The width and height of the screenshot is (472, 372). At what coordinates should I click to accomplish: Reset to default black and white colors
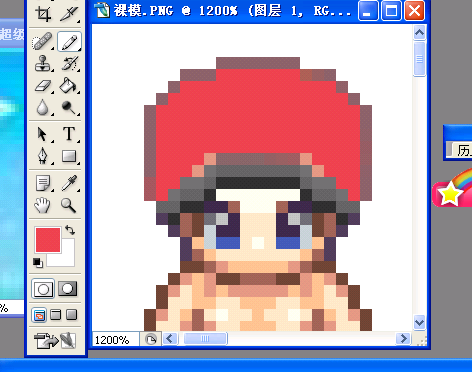pos(38,263)
